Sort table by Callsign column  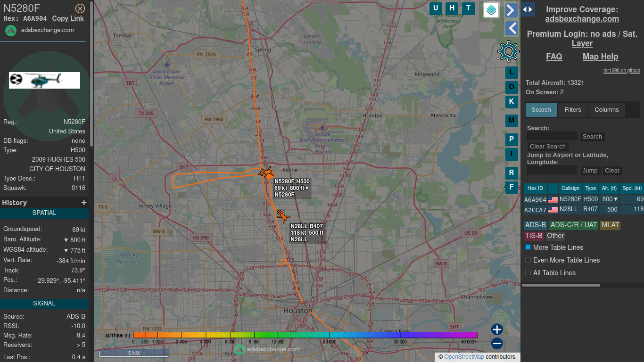(x=570, y=189)
